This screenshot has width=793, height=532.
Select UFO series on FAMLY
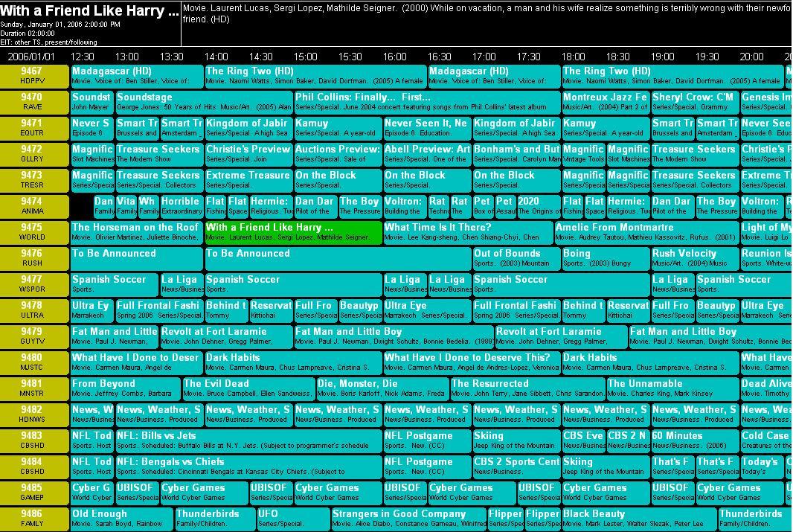pos(293,519)
